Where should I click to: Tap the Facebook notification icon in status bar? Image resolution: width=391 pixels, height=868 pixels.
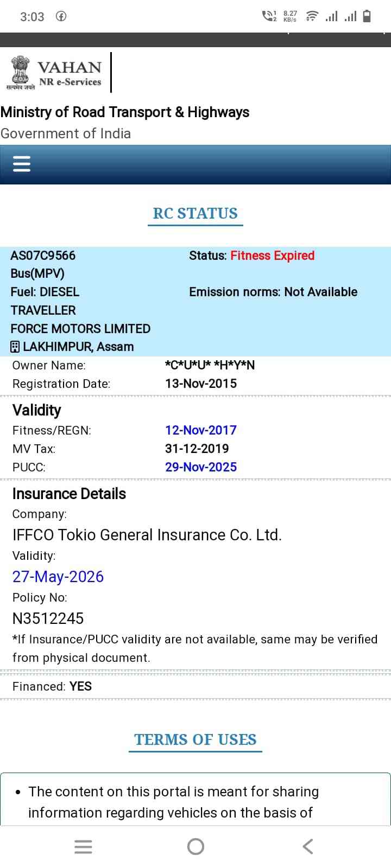click(x=61, y=16)
